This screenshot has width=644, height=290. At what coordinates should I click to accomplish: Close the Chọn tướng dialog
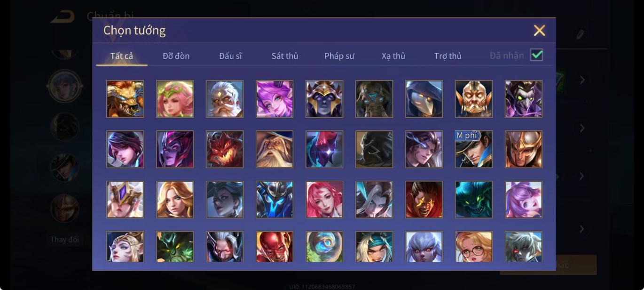(x=539, y=31)
